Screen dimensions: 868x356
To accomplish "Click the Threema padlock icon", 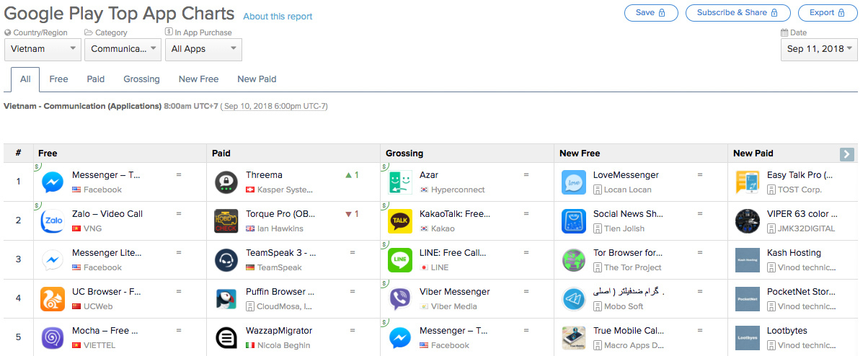I will click(x=226, y=182).
